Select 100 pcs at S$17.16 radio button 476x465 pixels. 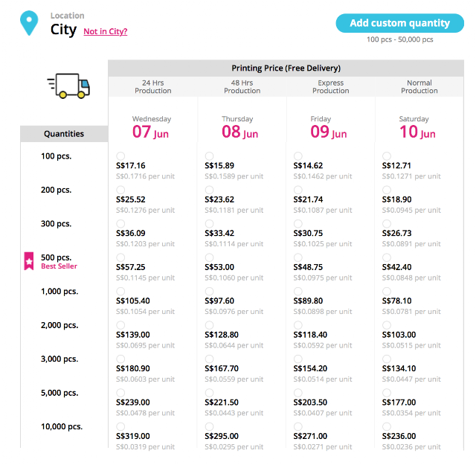tap(120, 156)
